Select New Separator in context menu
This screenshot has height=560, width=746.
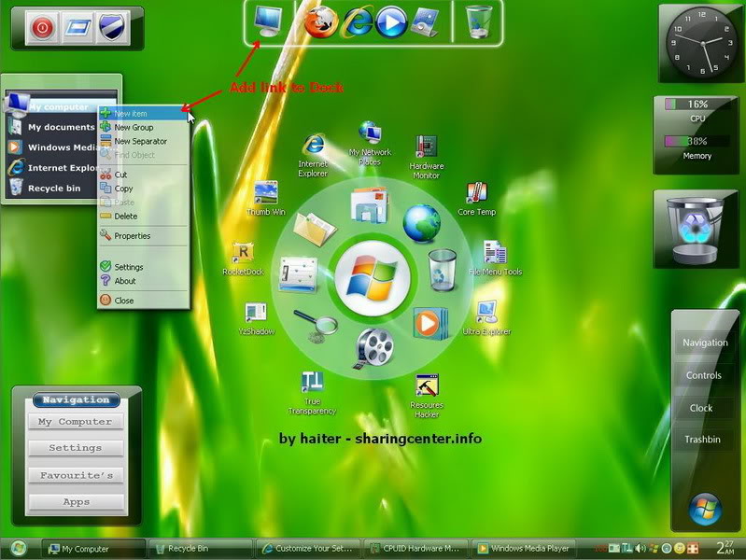(143, 141)
